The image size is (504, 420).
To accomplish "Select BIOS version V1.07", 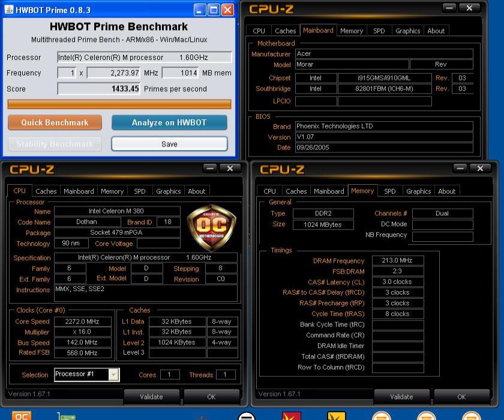I will pyautogui.click(x=384, y=137).
